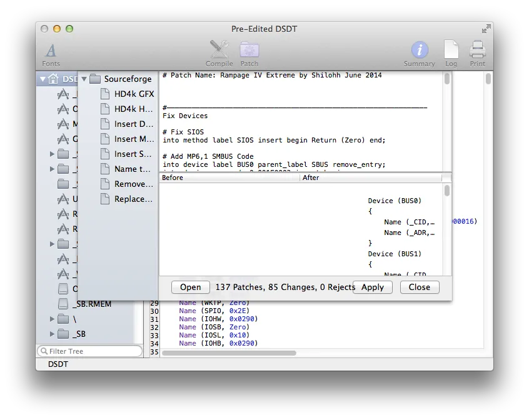Select the Insert D... patch entry
The height and width of the screenshot is (420, 529).
pyautogui.click(x=133, y=124)
